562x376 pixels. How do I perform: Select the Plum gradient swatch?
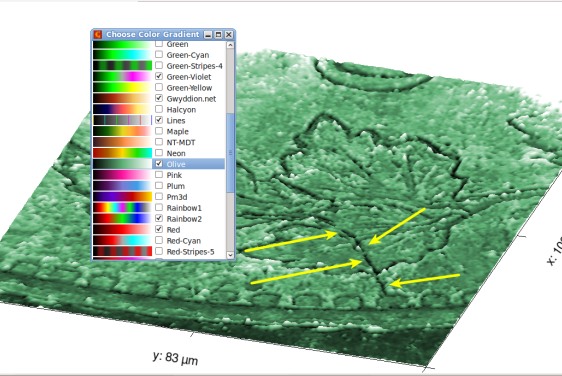point(122,186)
